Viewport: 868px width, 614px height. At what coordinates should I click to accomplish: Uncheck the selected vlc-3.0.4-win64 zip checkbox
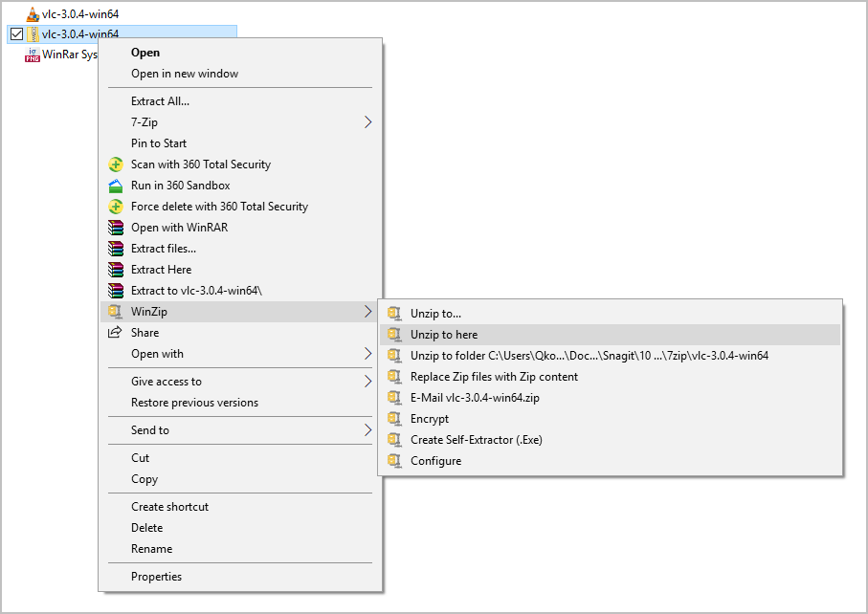point(15,34)
